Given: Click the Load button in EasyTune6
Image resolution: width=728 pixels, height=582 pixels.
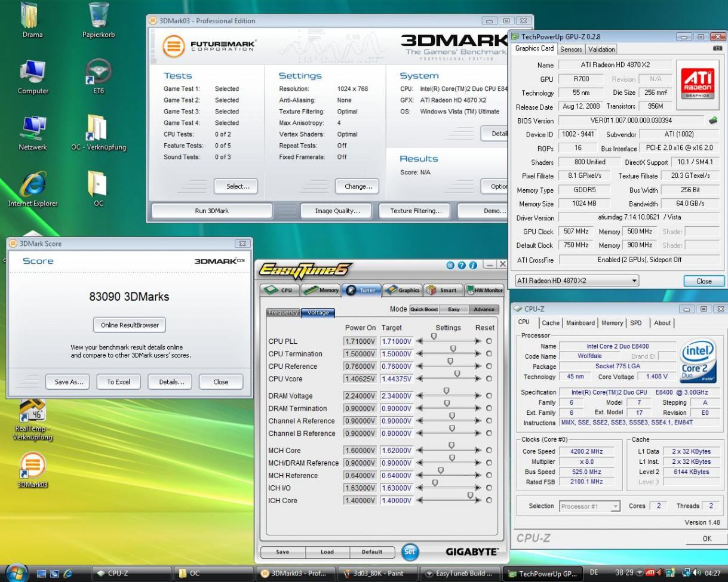Looking at the screenshot, I should coord(327,552).
